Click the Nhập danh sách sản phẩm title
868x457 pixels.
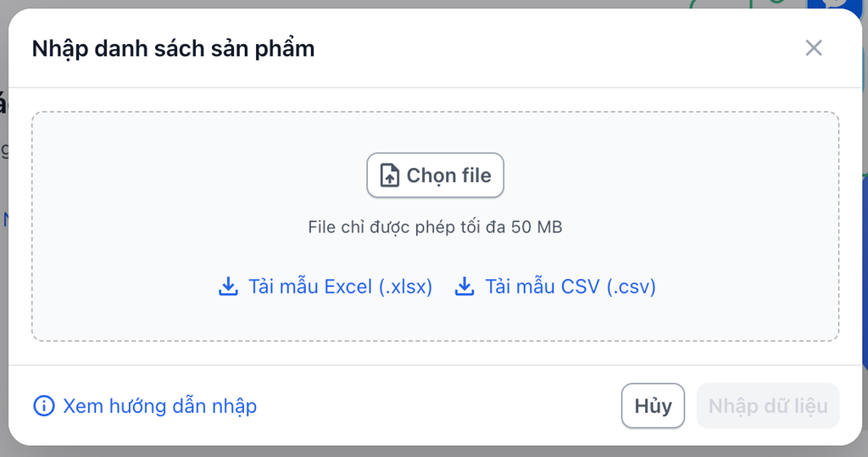click(x=173, y=48)
